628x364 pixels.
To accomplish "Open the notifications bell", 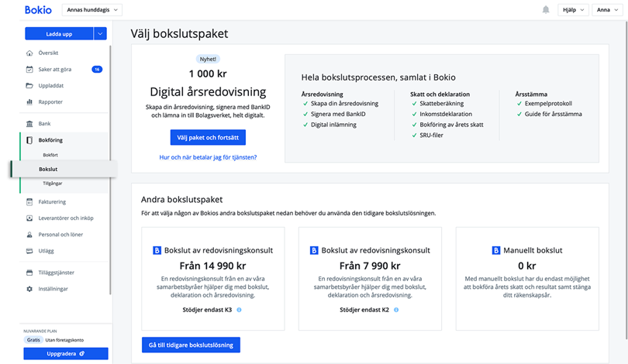I will point(546,9).
